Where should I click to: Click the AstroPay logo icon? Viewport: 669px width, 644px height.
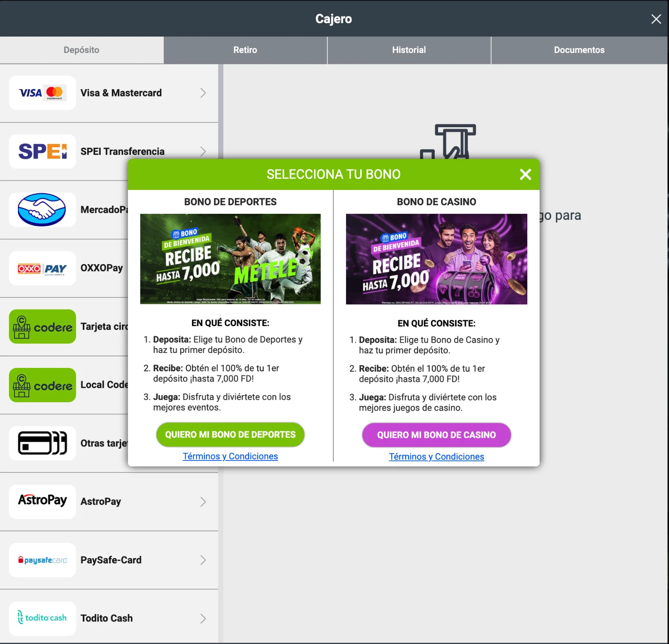42,501
